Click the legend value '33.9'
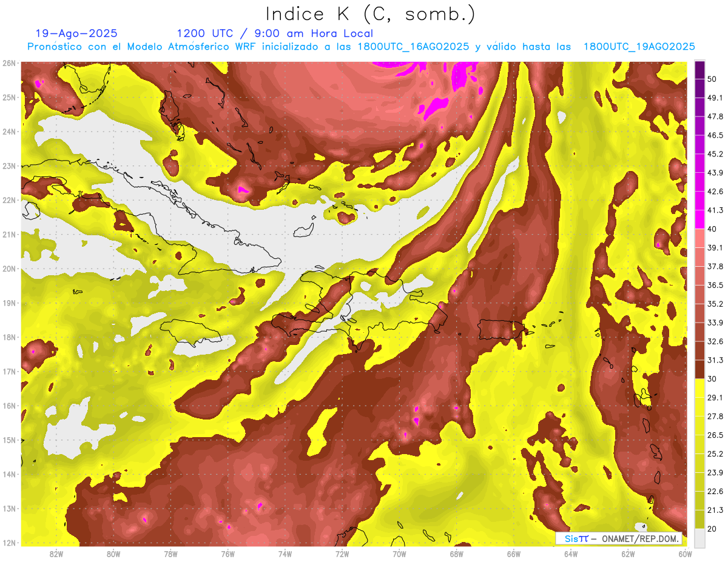Viewport: 728px width, 562px height. (715, 323)
